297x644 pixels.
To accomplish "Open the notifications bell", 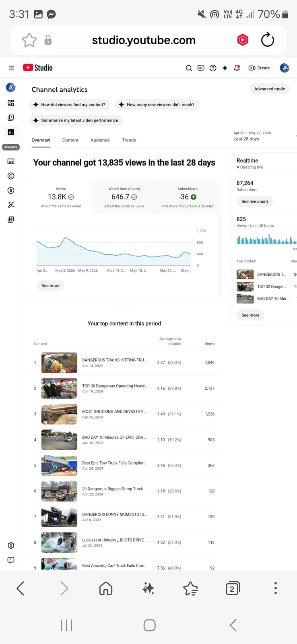I will (x=237, y=68).
